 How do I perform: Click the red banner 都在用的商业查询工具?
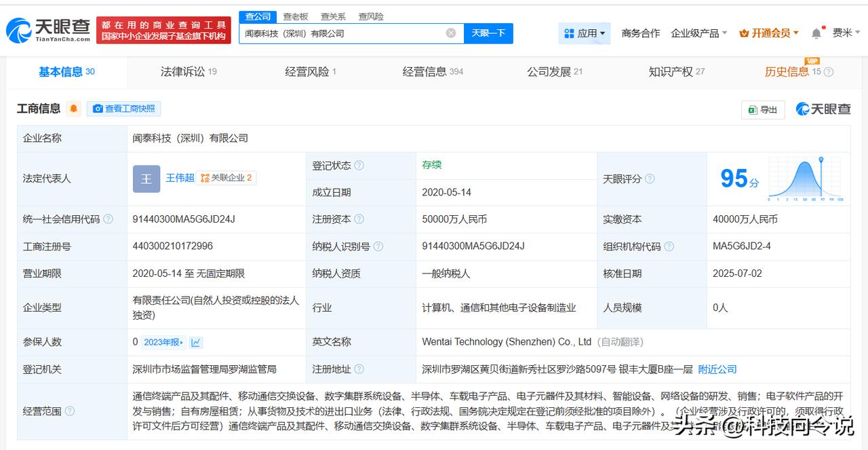(163, 30)
